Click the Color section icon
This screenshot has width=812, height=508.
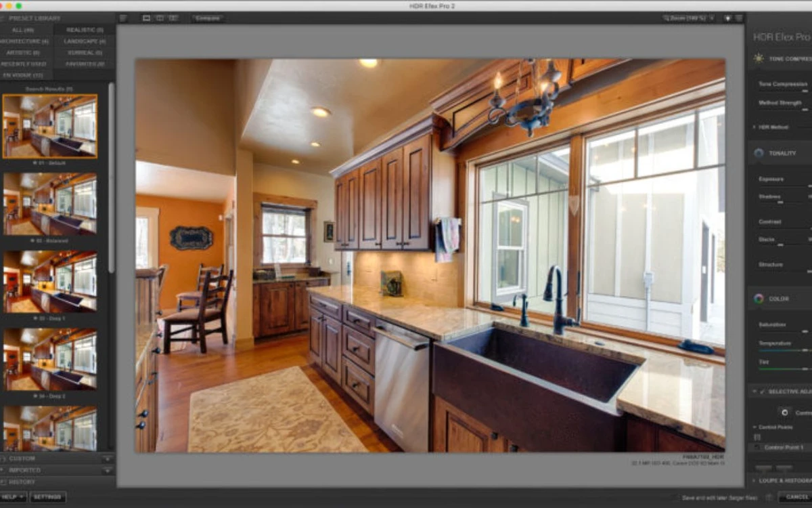[758, 298]
